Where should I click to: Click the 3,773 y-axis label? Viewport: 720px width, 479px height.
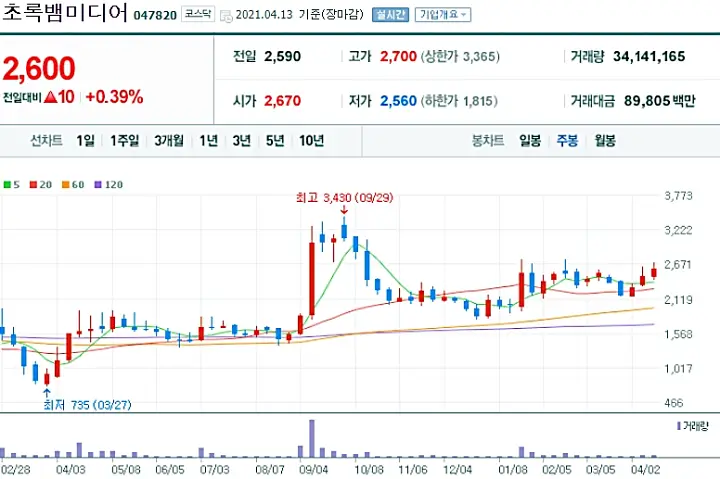pos(678,196)
